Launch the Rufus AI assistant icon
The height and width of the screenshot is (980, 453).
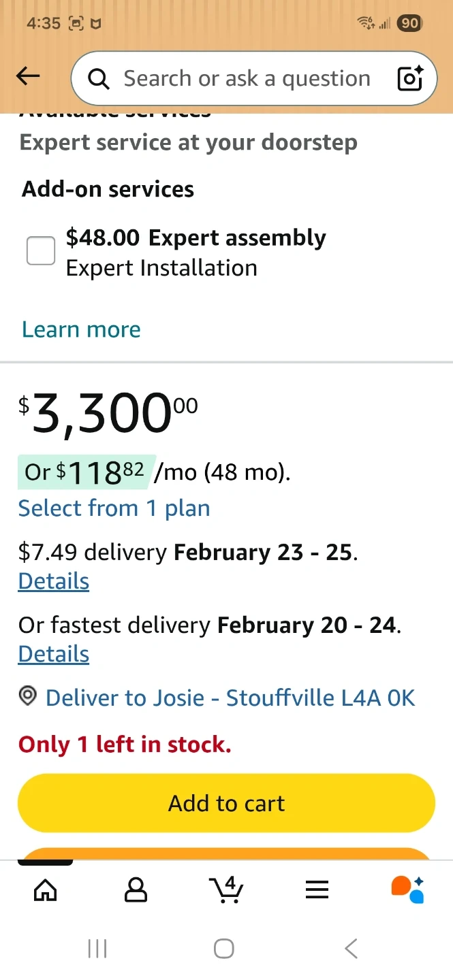pyautogui.click(x=407, y=889)
